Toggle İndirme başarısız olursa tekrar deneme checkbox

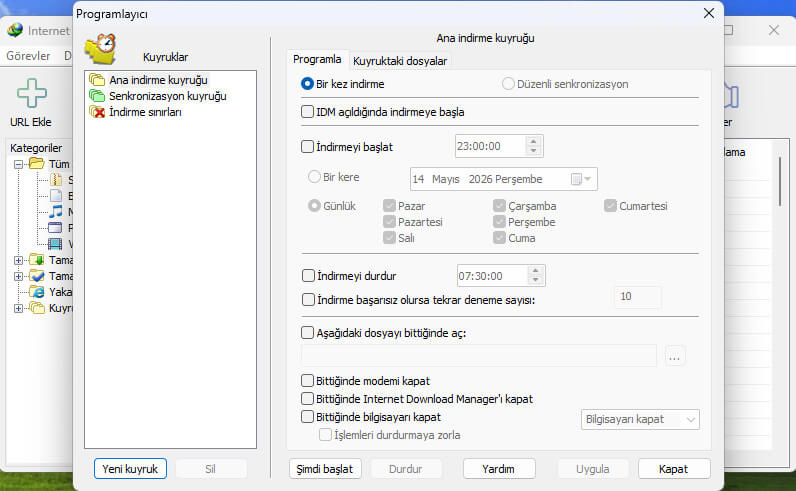pyautogui.click(x=308, y=300)
